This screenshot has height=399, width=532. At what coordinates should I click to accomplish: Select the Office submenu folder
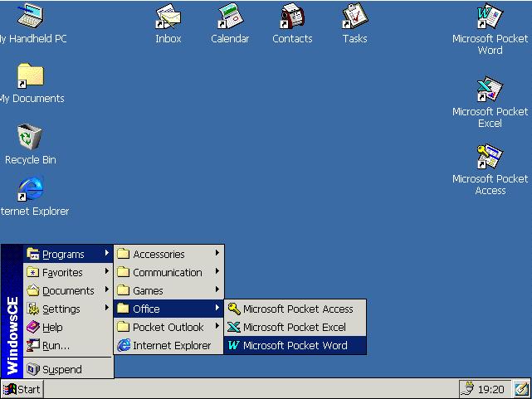(168, 309)
